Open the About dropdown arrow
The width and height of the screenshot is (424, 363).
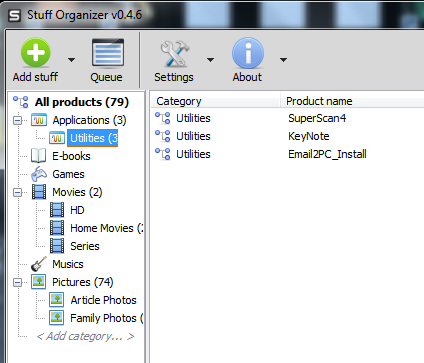[283, 60]
